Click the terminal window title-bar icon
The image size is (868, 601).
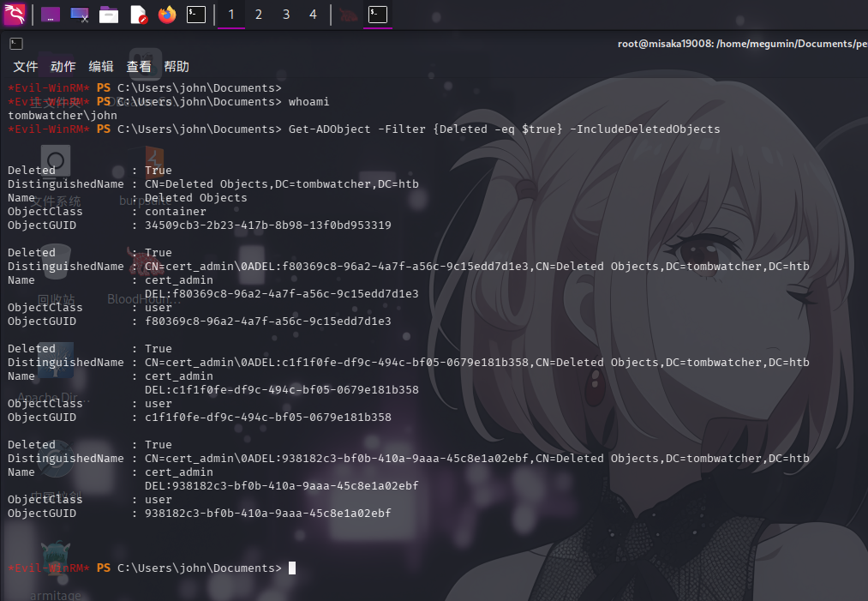pyautogui.click(x=16, y=44)
